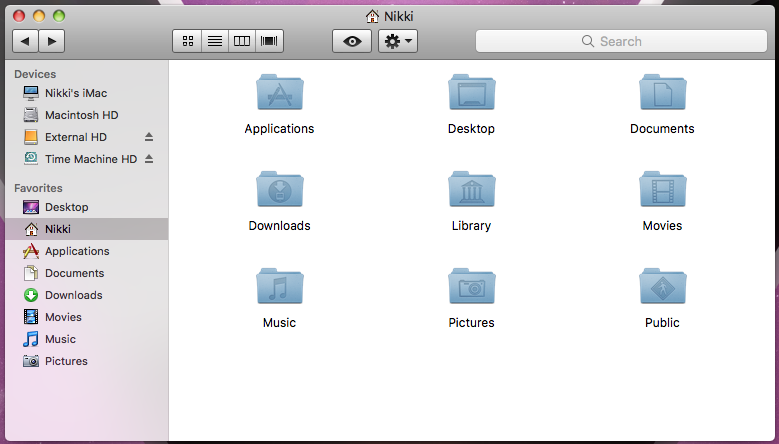Open Music in sidebar Favorites

click(87, 339)
